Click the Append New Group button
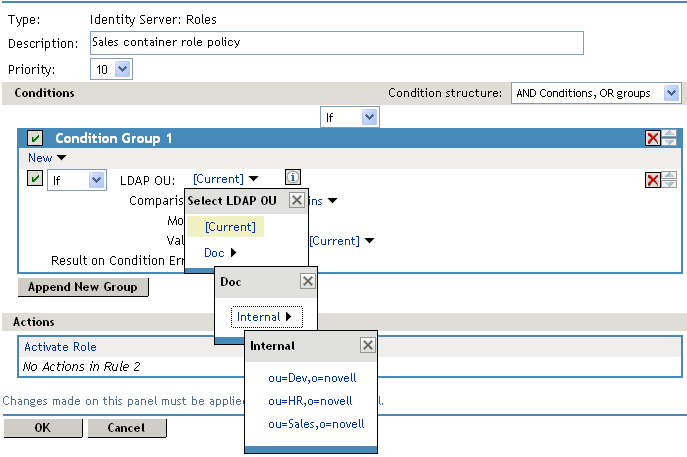 click(82, 287)
